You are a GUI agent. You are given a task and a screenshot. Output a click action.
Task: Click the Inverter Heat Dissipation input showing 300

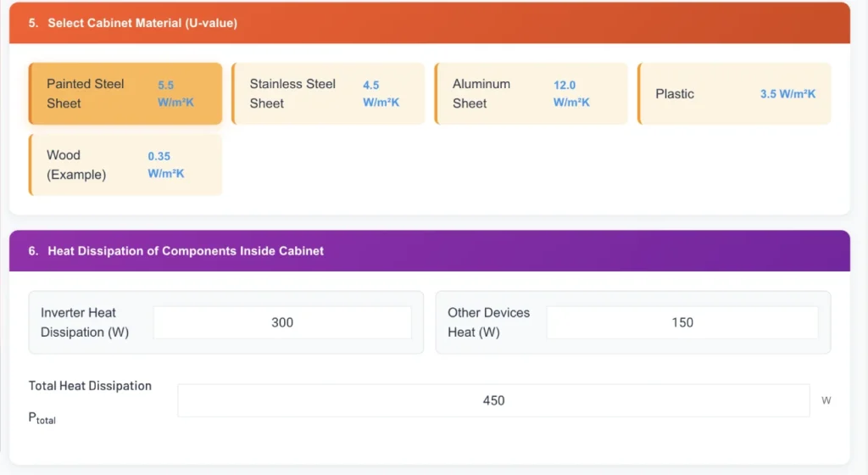tap(282, 322)
